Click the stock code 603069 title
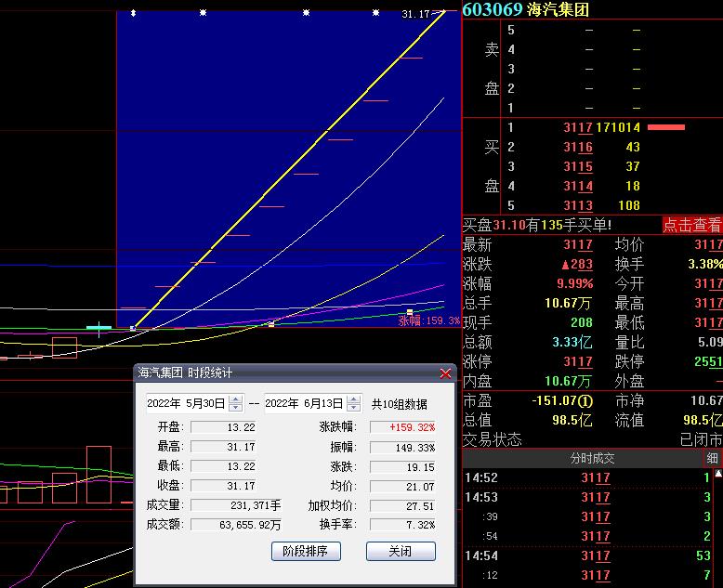This screenshot has height=588, width=723. (x=492, y=9)
